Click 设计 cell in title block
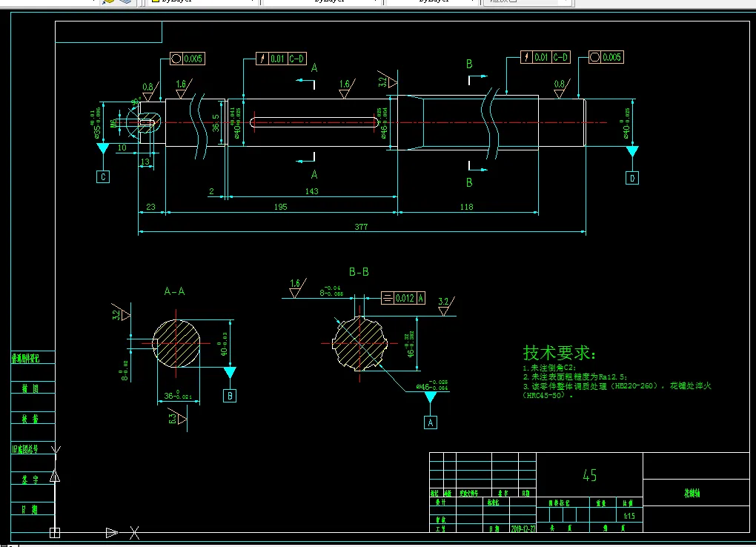756x547 pixels. pyautogui.click(x=441, y=502)
